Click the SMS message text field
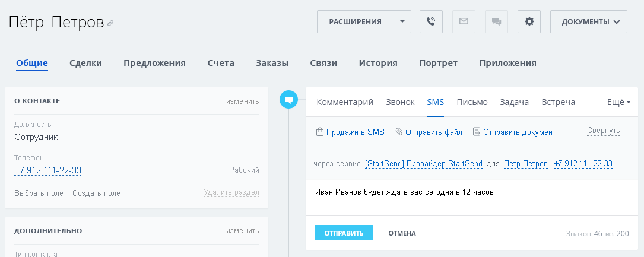 pos(469,198)
